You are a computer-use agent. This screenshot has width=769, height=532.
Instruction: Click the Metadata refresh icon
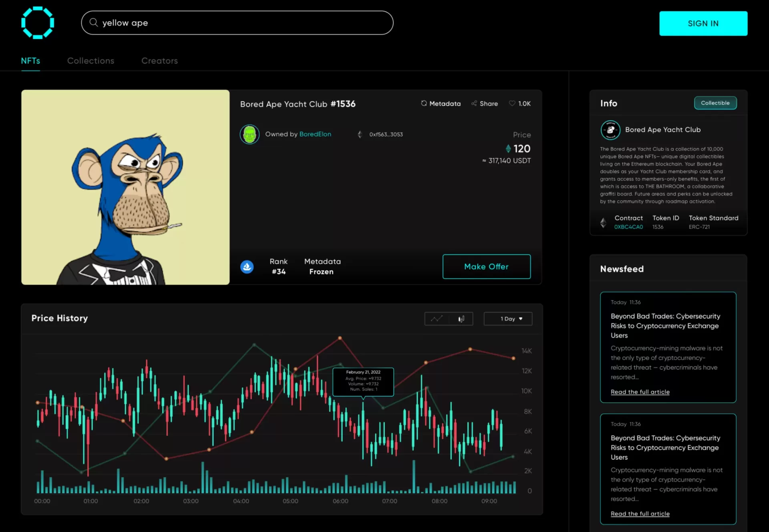424,103
